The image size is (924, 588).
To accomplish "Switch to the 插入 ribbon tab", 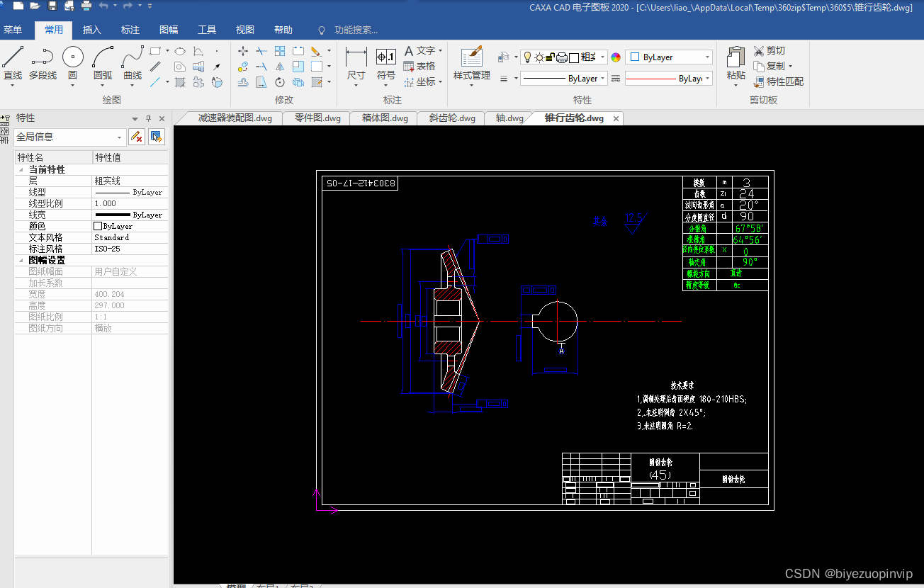I will coord(92,30).
